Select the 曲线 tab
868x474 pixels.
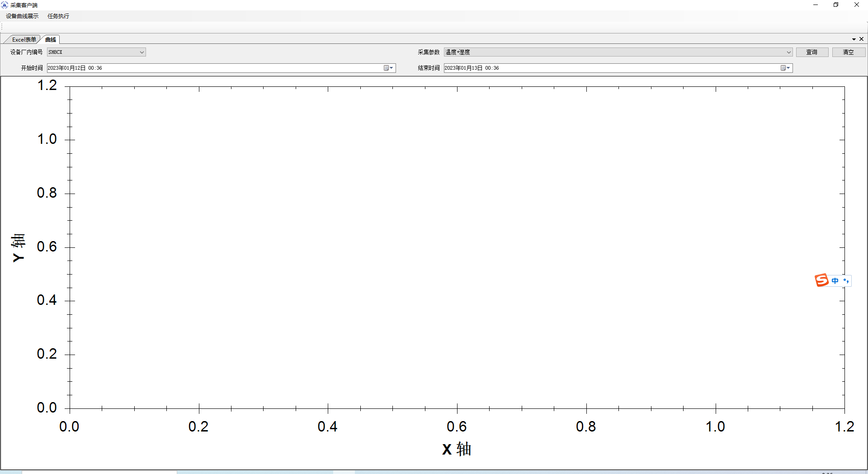(x=51, y=39)
